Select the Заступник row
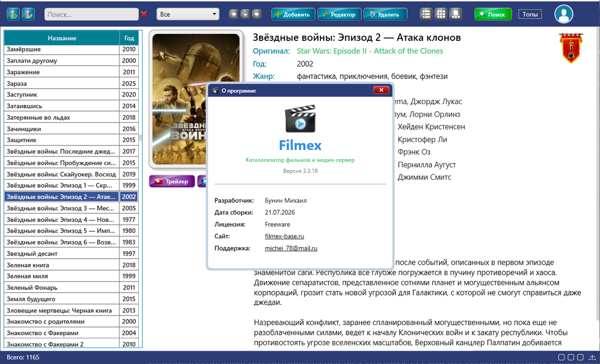Screen dimensions: 600x364 click(71, 94)
